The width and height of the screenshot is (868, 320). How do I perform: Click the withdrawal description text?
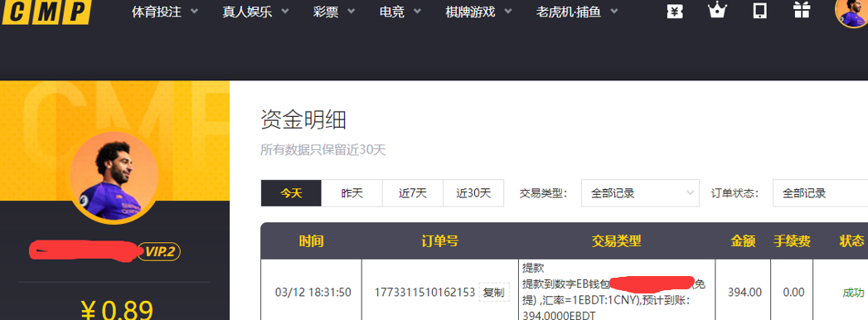[614, 292]
